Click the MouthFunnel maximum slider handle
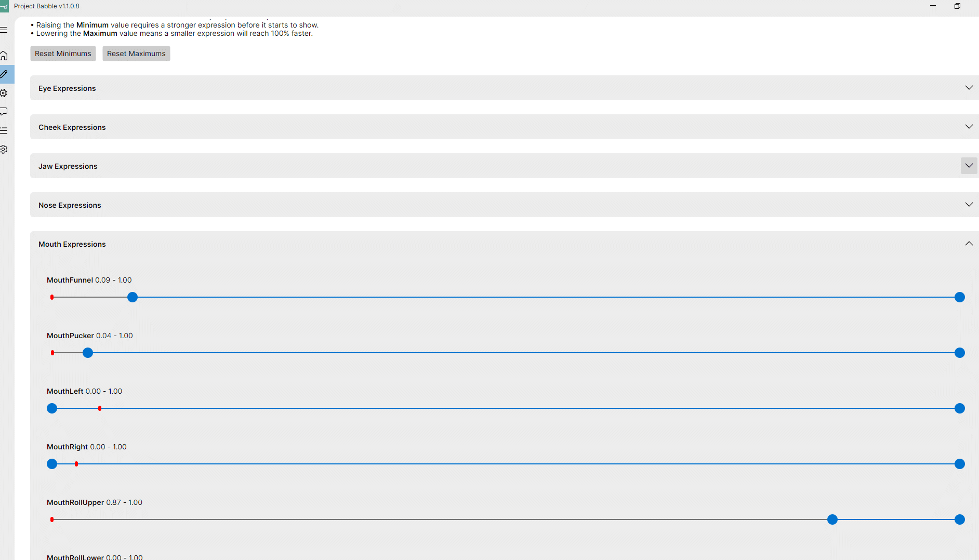 (x=960, y=297)
